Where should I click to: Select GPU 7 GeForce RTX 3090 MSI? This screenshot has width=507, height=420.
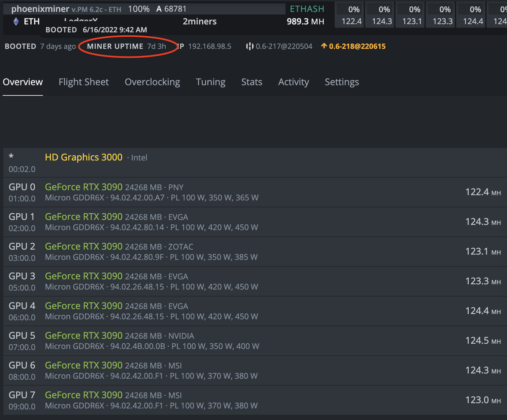click(255, 400)
